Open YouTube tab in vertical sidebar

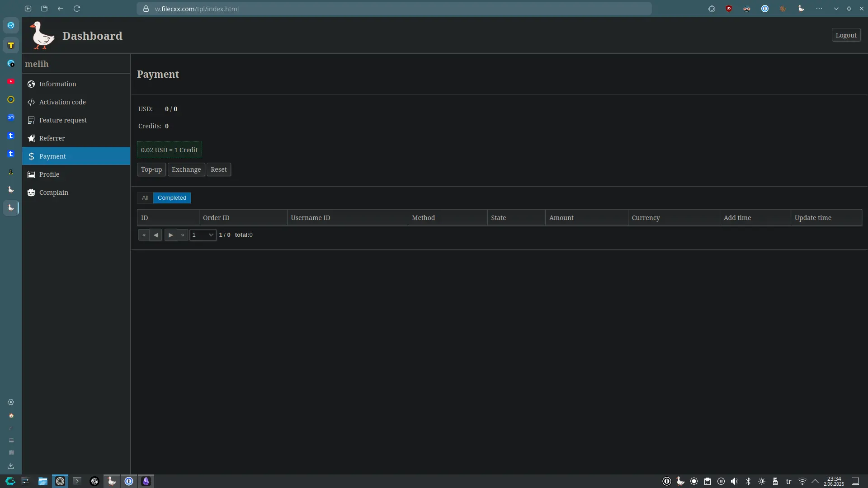tap(11, 81)
